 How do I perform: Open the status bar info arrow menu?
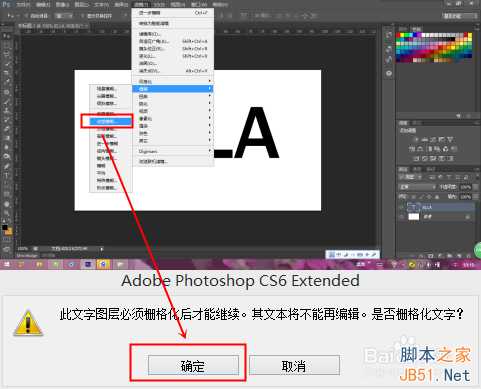pyautogui.click(x=102, y=249)
